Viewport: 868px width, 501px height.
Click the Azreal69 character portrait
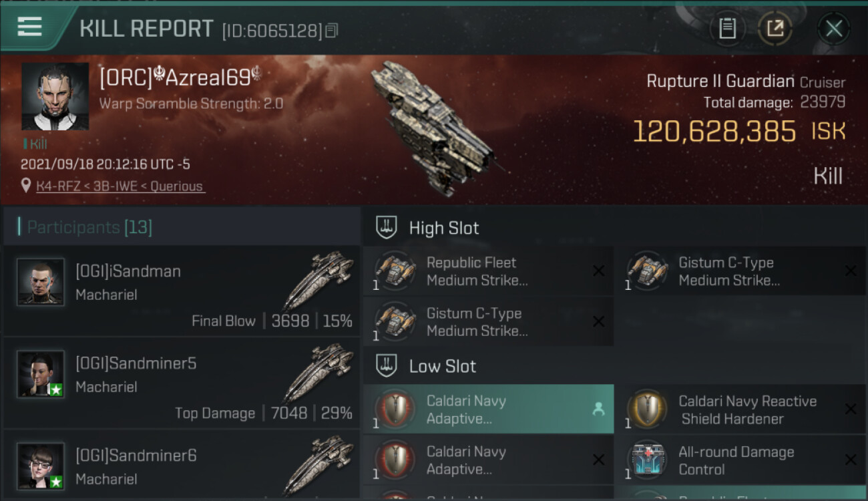tap(55, 96)
